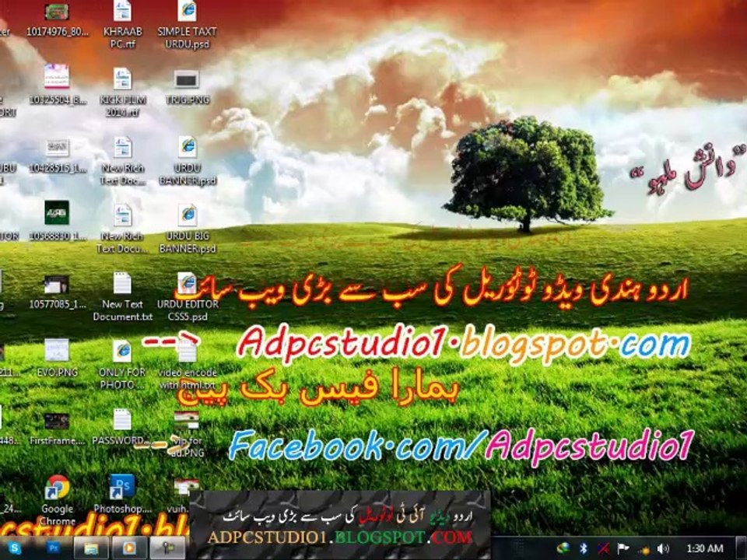The width and height of the screenshot is (747, 560).
Task: Click the "KICK FILM 2014.rtf" file name
Action: pyautogui.click(x=122, y=107)
